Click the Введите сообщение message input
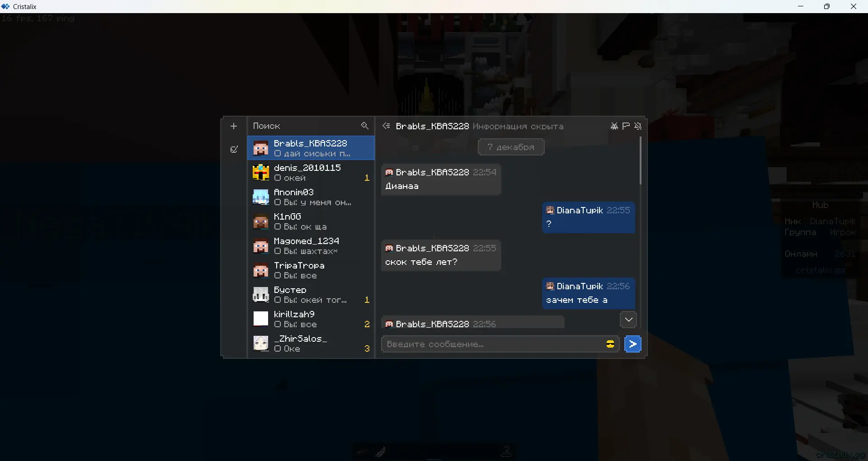 click(x=493, y=344)
